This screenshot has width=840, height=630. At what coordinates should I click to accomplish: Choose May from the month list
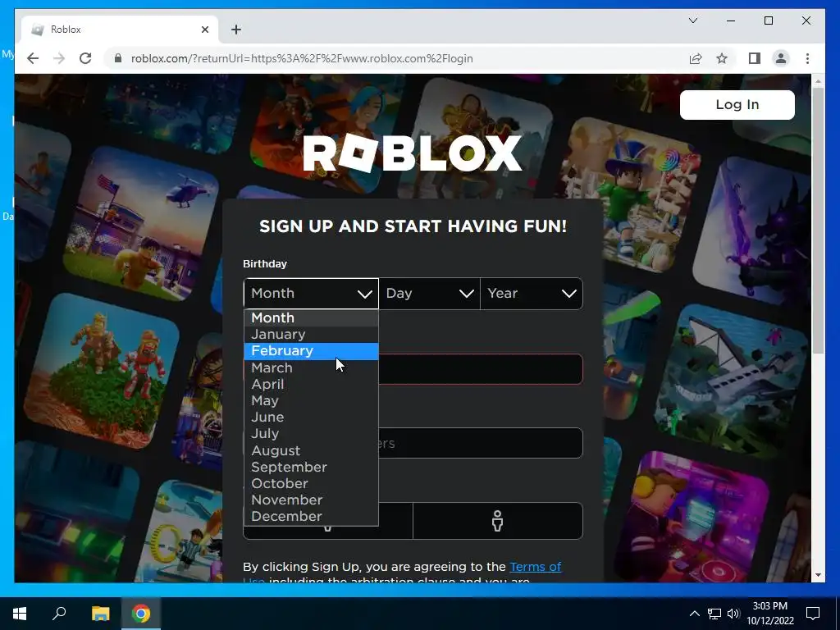pyautogui.click(x=311, y=400)
